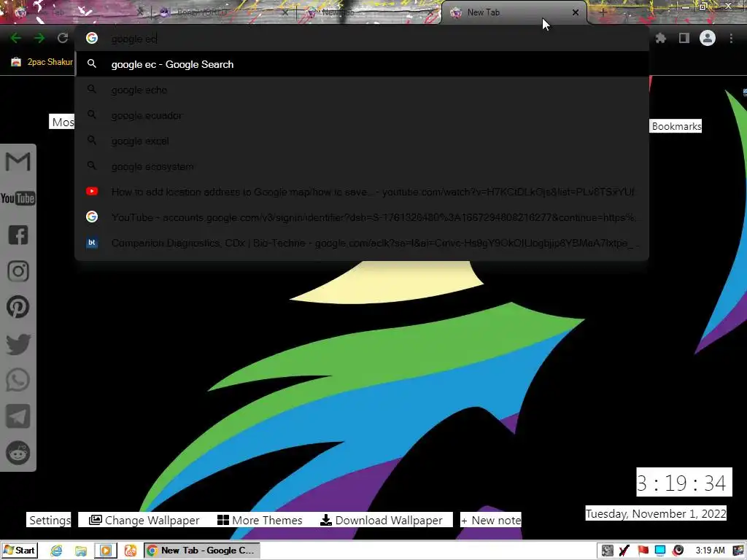Open Pinterest from the left sidebar

[x=18, y=307]
